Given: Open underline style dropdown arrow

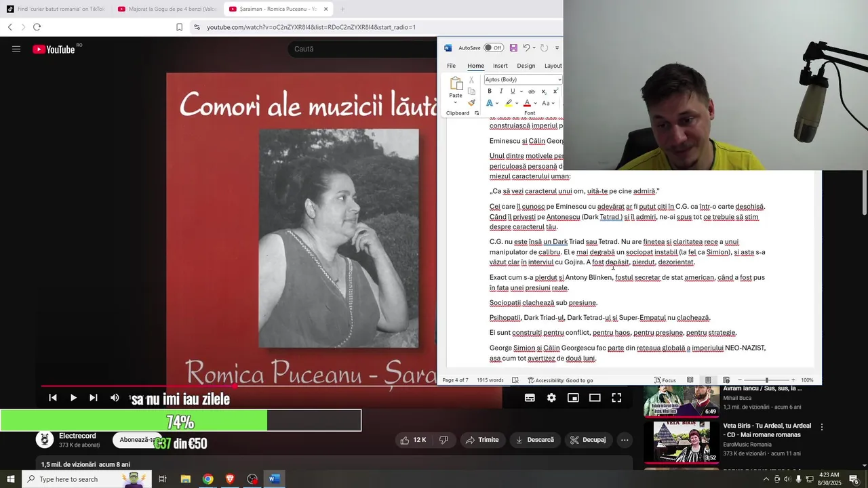Looking at the screenshot, I should point(520,91).
